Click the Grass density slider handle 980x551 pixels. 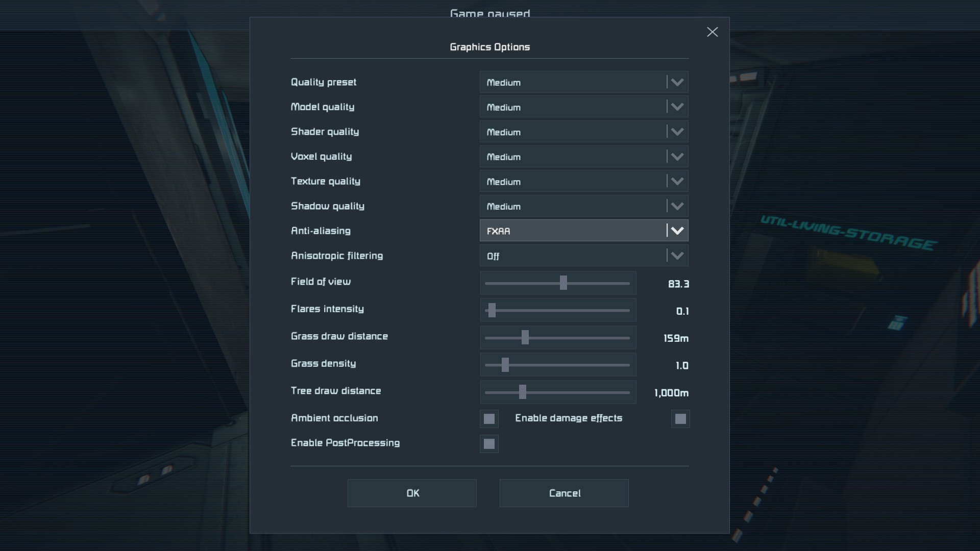(x=505, y=365)
